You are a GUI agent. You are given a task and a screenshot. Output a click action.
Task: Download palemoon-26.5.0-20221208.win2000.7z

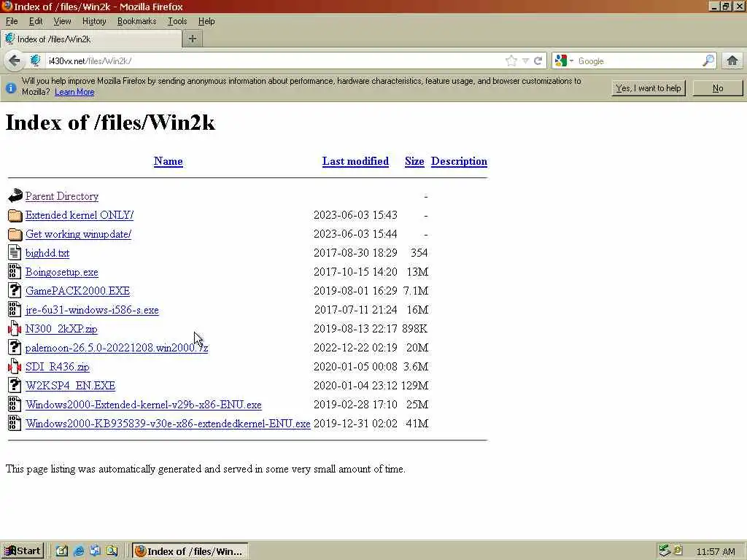click(x=117, y=348)
